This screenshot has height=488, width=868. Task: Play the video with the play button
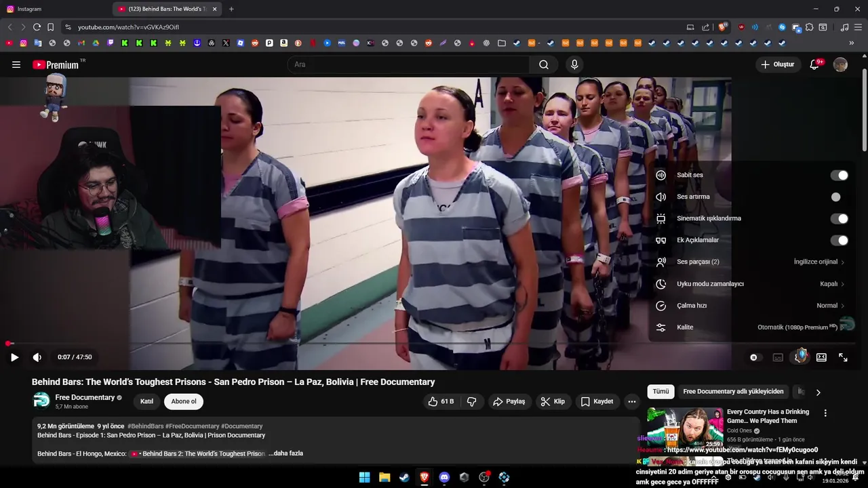pyautogui.click(x=14, y=357)
